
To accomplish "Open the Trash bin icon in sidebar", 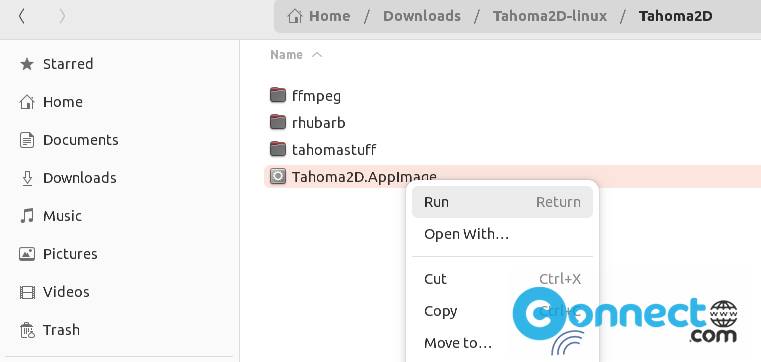I will pyautogui.click(x=27, y=330).
